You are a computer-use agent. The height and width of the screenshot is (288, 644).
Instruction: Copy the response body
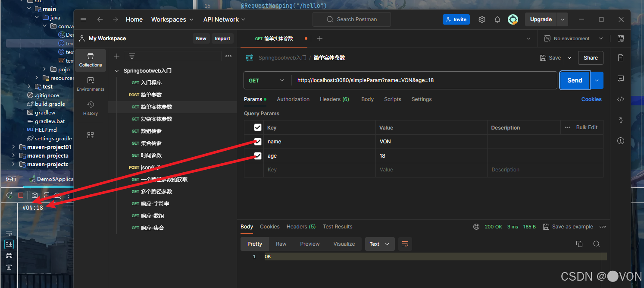pyautogui.click(x=579, y=244)
